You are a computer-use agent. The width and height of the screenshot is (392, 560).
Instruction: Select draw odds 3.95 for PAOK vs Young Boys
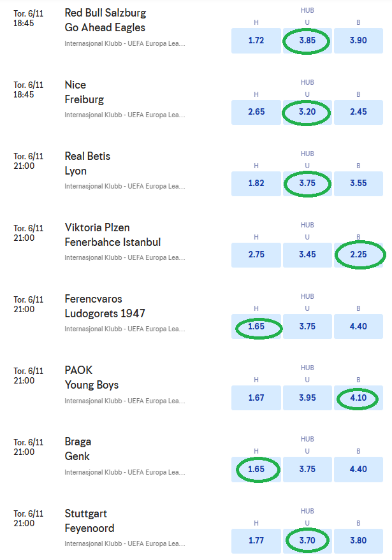[307, 398]
